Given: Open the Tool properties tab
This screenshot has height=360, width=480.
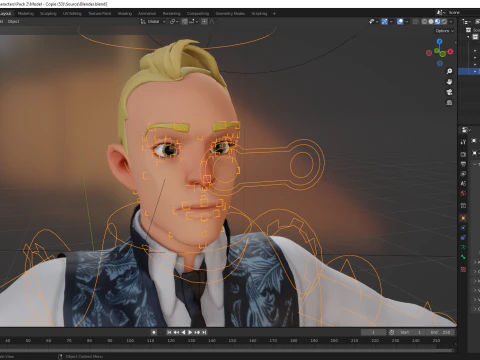Looking at the screenshot, I should click(x=463, y=142).
